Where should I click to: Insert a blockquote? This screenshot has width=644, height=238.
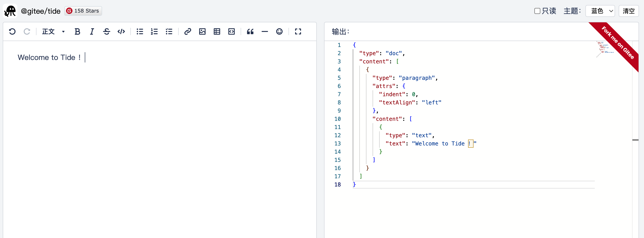click(x=250, y=31)
